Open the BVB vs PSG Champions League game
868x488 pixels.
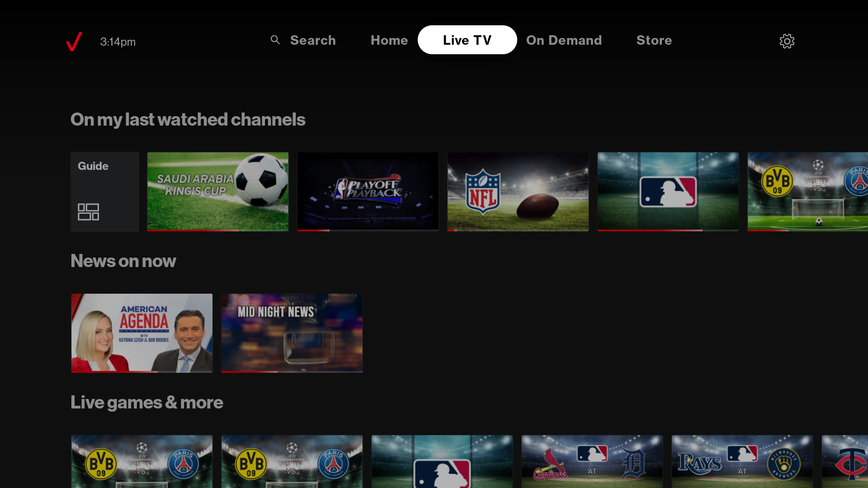pyautogui.click(x=142, y=461)
